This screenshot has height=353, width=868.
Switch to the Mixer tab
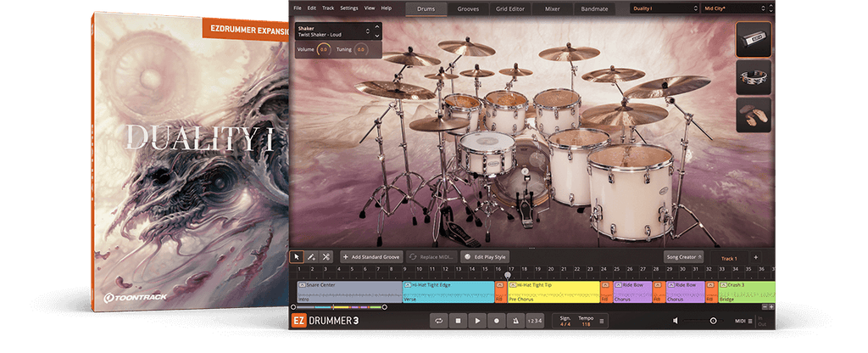(x=552, y=8)
